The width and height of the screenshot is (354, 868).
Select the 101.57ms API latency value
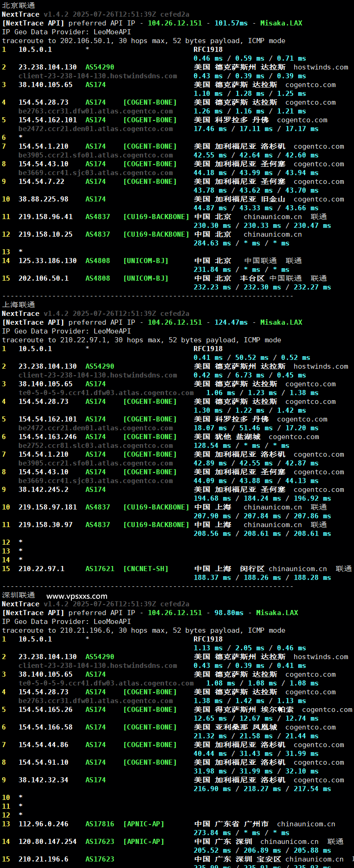231,23
